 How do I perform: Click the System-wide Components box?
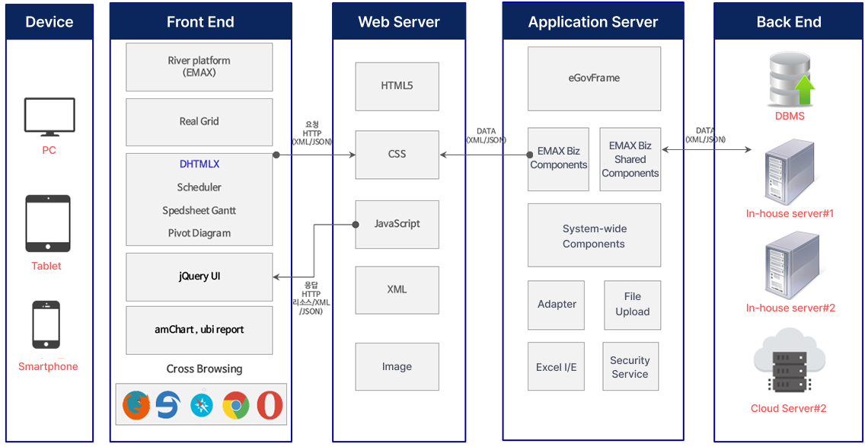(x=594, y=235)
